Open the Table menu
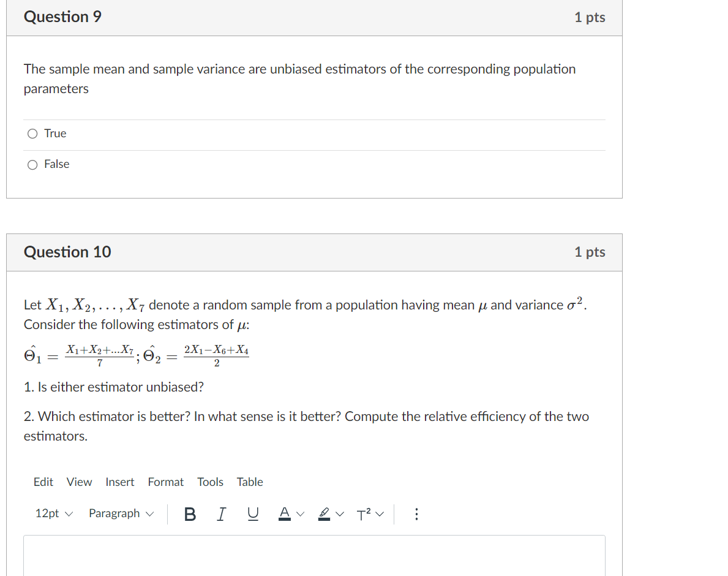This screenshot has width=728, height=576. coord(249,482)
